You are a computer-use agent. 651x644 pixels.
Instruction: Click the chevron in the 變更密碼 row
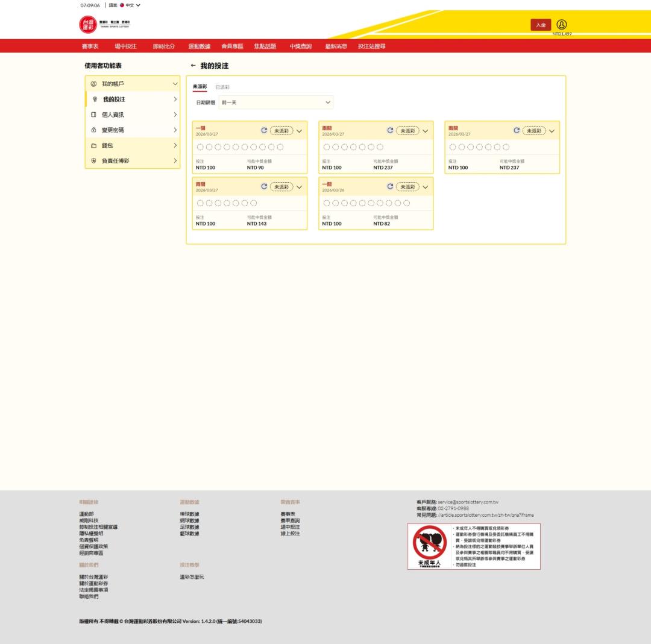coord(175,130)
